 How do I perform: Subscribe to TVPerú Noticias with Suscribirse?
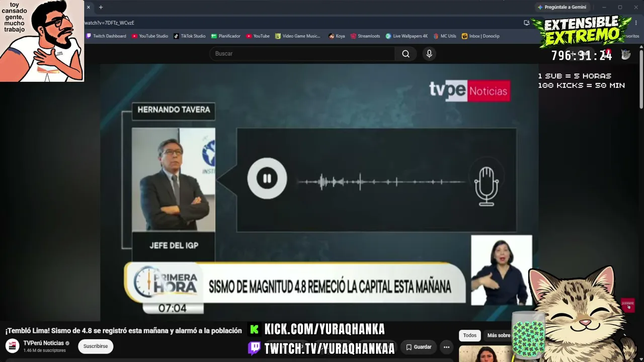(x=96, y=346)
